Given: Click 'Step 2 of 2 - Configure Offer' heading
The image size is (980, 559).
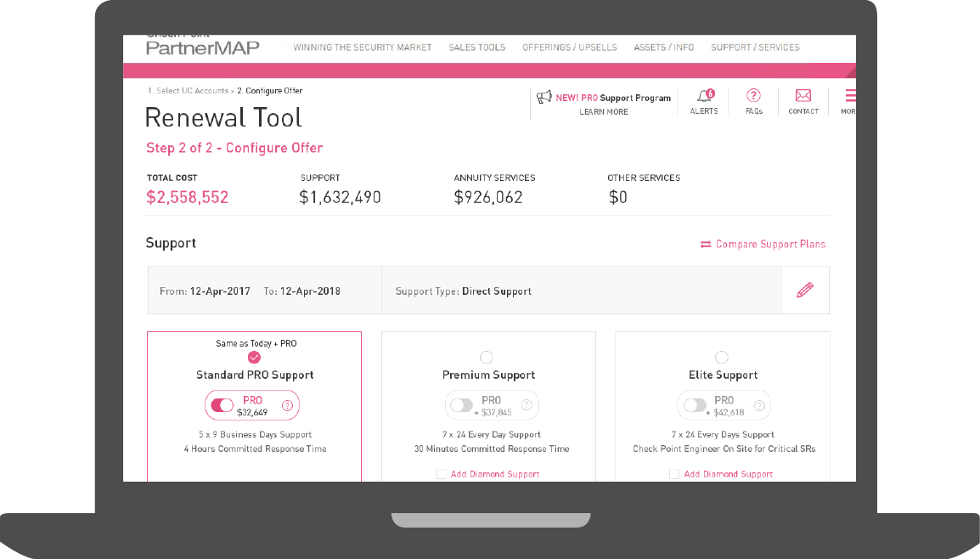Looking at the screenshot, I should click(234, 148).
